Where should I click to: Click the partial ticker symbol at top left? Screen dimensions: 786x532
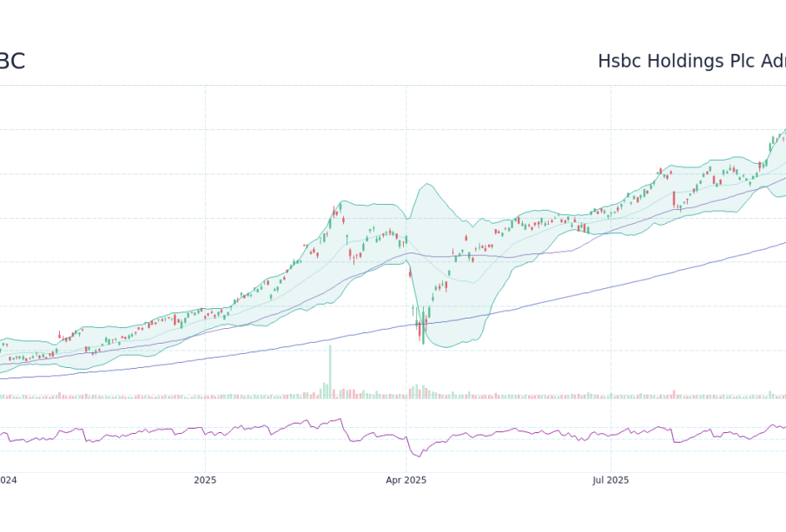[x=11, y=62]
